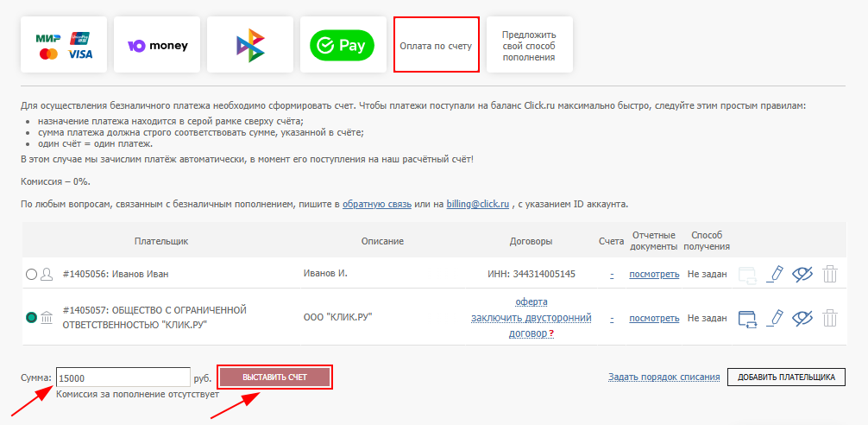Viewport: 868px width, 425px height.
Task: Click the обратную связь link
Action: (376, 205)
